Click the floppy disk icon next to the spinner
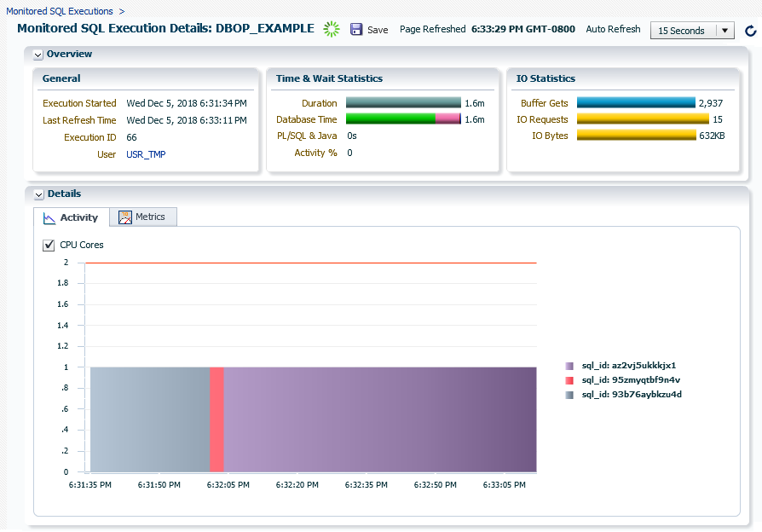Viewport: 762px width, 532px height. 356,28
